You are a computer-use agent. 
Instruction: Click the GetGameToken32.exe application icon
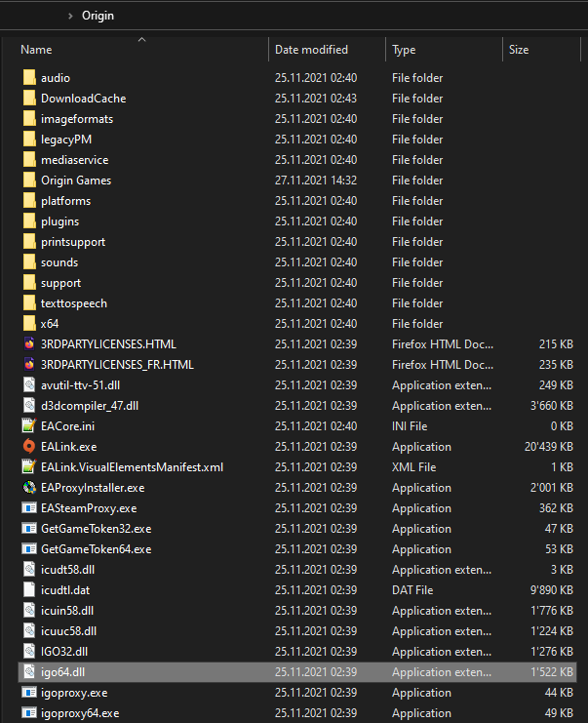(x=29, y=529)
